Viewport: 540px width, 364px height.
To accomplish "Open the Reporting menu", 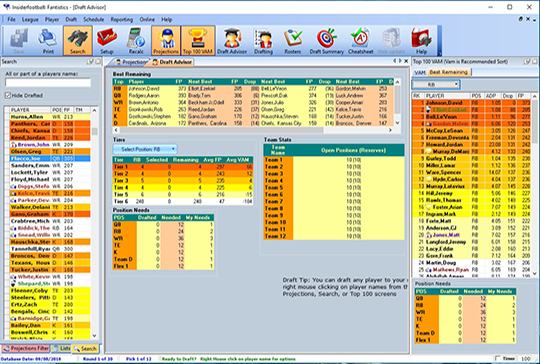I will (x=122, y=19).
